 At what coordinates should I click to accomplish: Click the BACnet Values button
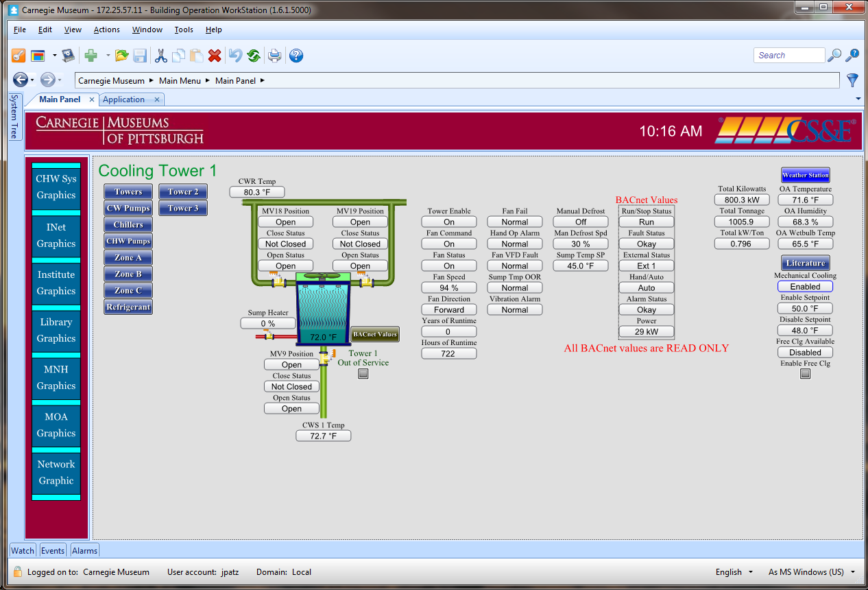[375, 334]
